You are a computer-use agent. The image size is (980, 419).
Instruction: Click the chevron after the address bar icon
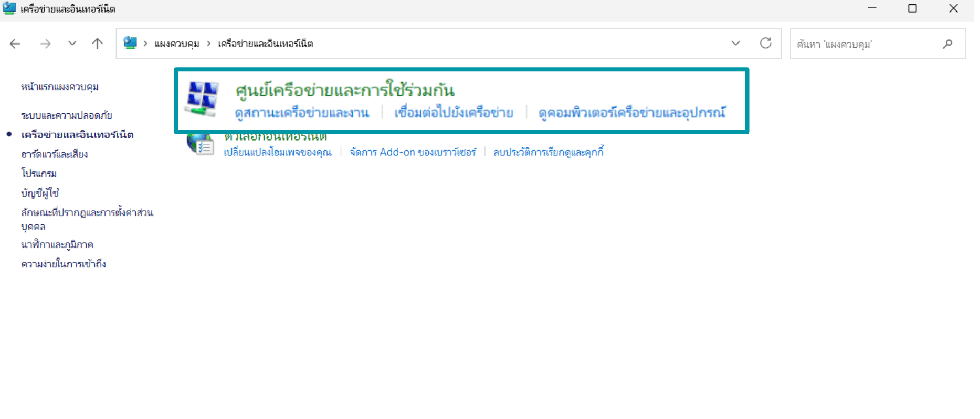(x=145, y=44)
